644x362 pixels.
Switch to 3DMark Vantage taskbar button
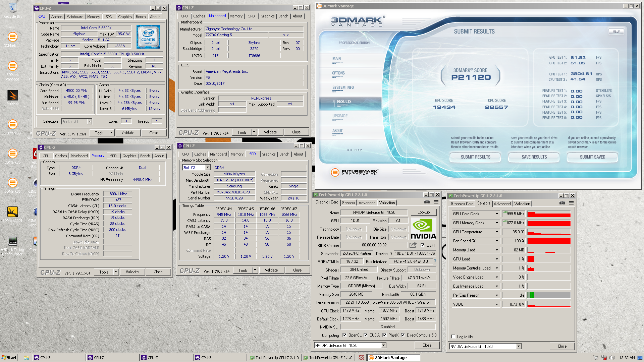pos(394,358)
